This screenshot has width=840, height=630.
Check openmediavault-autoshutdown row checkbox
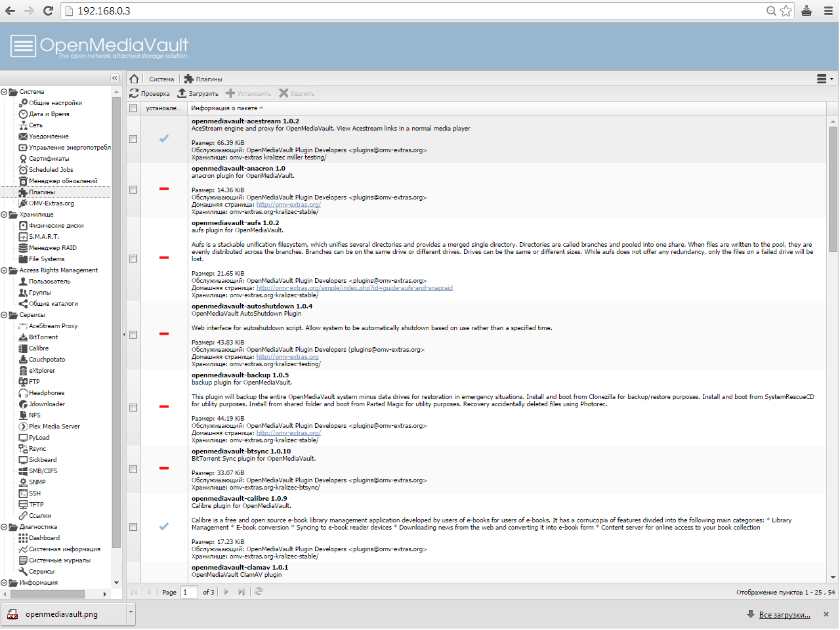pyautogui.click(x=133, y=335)
